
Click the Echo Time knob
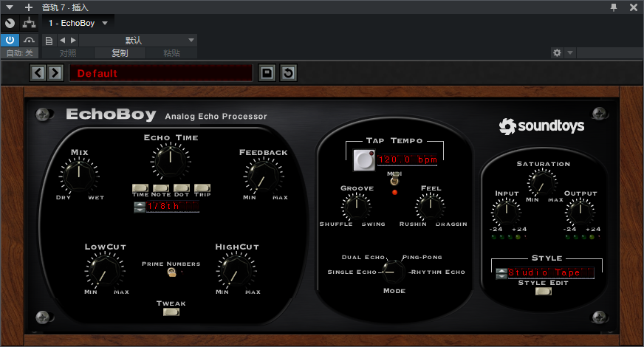tap(171, 161)
